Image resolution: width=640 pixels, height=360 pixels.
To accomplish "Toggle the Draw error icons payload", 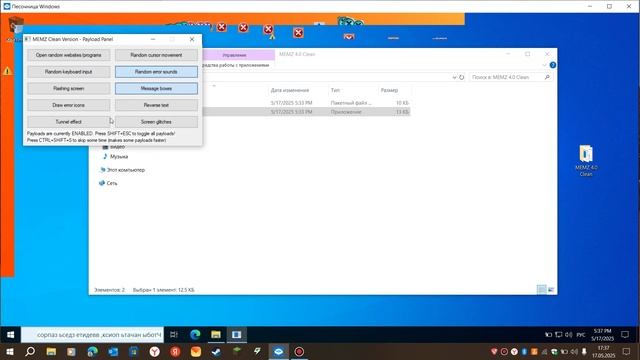I will click(x=69, y=105).
